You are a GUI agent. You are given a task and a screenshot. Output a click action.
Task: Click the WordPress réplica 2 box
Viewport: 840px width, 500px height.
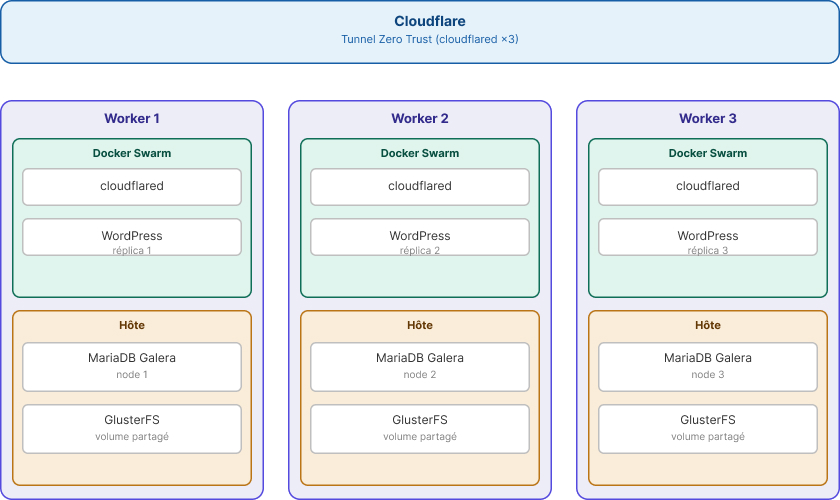(419, 237)
